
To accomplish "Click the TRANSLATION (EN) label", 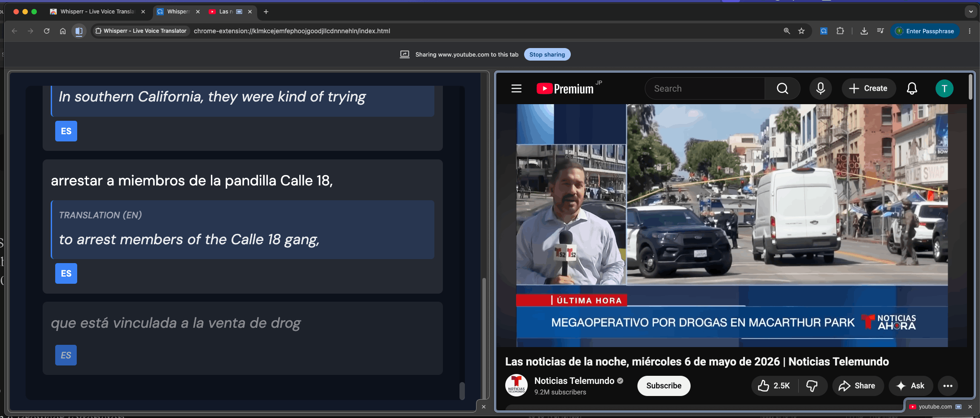I will (101, 215).
